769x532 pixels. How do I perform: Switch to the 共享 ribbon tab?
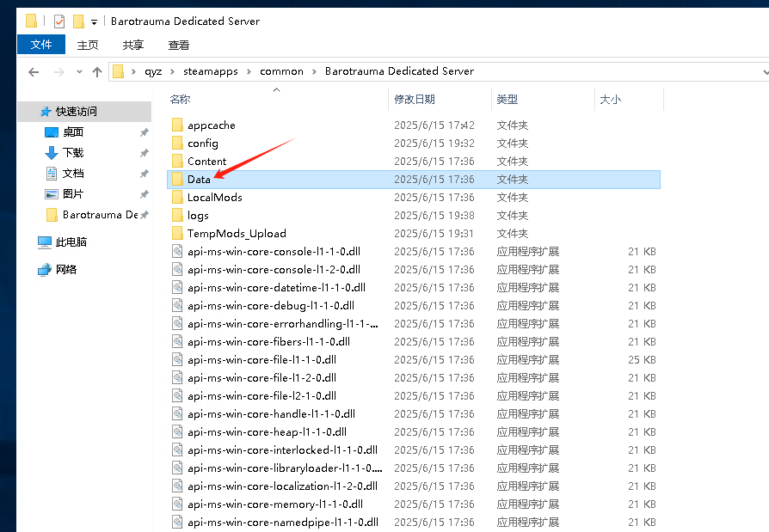[133, 45]
